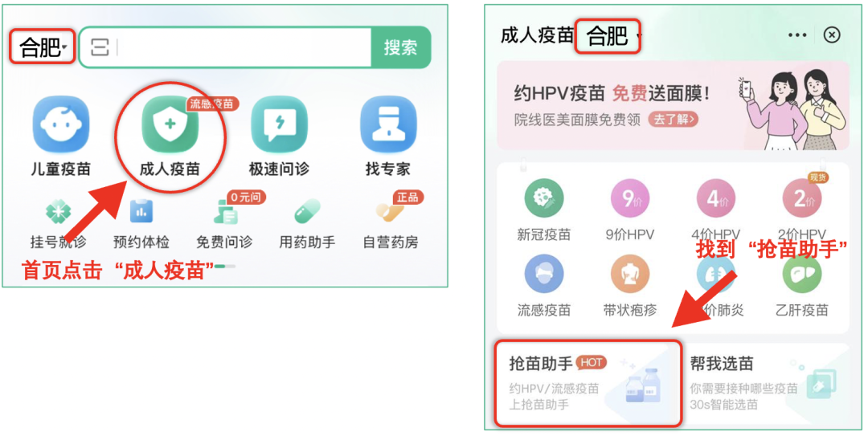This screenshot has width=868, height=436.
Task: Open the 流感疫苗 mask icon
Action: [x=543, y=274]
